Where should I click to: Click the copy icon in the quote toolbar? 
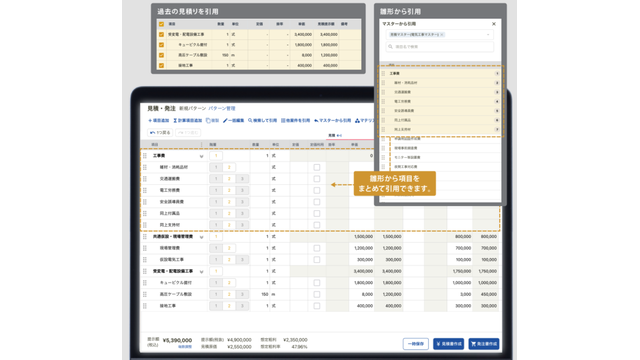208,121
